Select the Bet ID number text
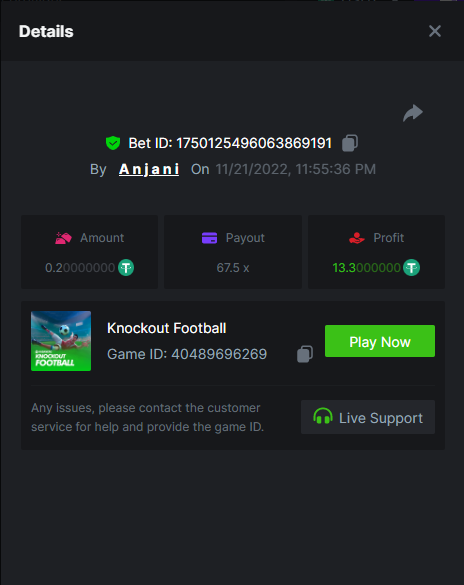The height and width of the screenshot is (585, 464). coord(254,143)
